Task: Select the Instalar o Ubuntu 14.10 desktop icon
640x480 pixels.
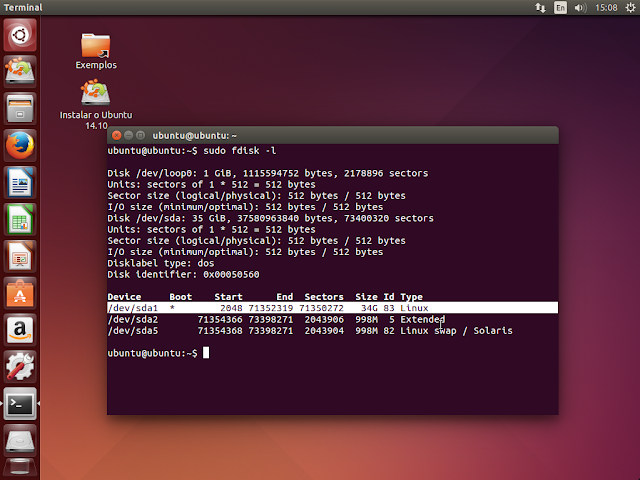Action: click(x=96, y=104)
